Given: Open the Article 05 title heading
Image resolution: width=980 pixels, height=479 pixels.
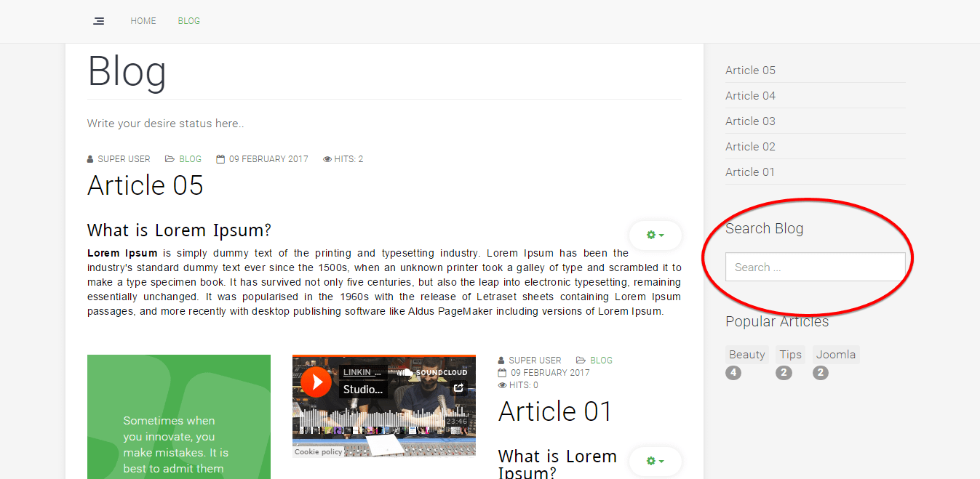Looking at the screenshot, I should point(146,185).
